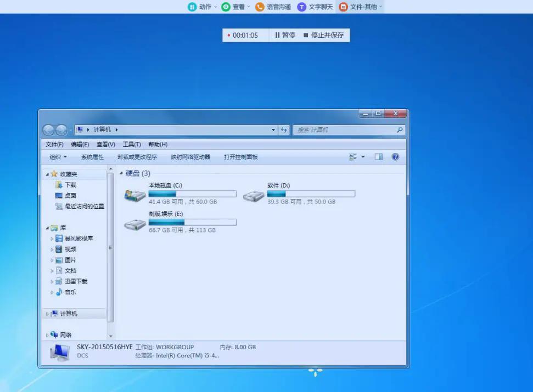The width and height of the screenshot is (533, 392).
Task: Select the 图片 library
Action: [x=70, y=260]
